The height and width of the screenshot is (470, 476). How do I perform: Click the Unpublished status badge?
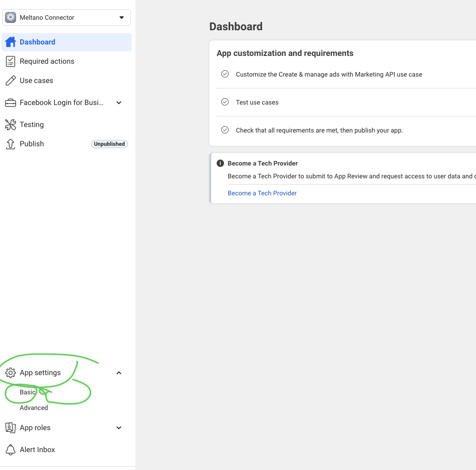pyautogui.click(x=109, y=144)
